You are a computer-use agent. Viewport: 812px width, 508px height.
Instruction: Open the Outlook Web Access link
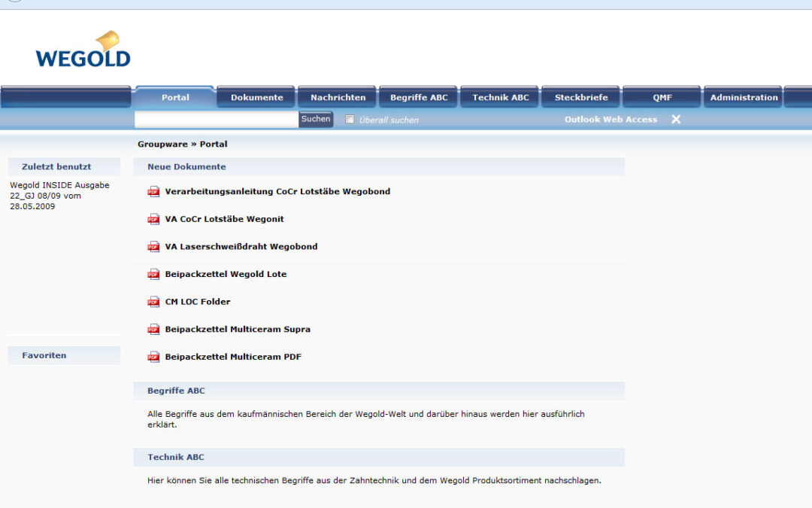pyautogui.click(x=611, y=119)
